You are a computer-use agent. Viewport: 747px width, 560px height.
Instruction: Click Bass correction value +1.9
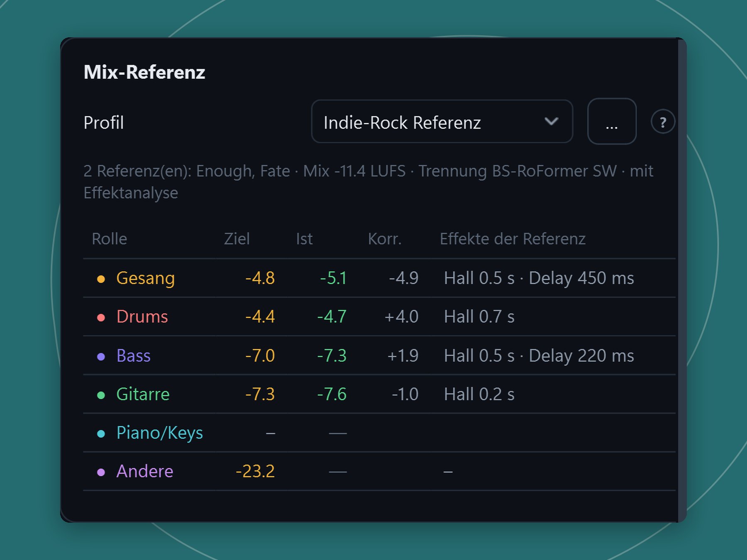pyautogui.click(x=403, y=355)
